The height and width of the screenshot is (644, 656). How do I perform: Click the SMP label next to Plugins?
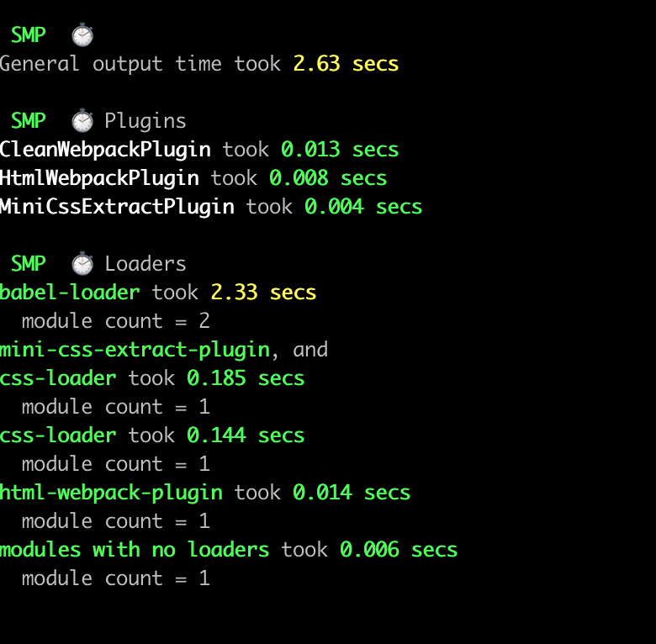29,121
